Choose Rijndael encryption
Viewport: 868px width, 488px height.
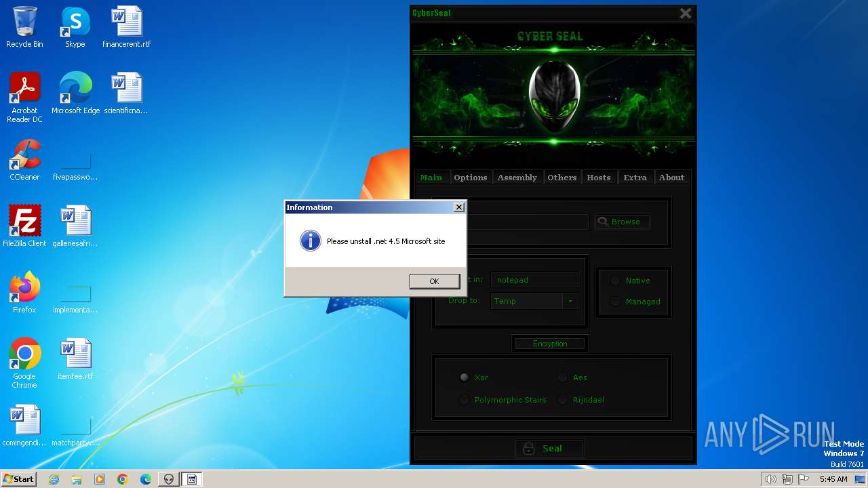coord(563,400)
